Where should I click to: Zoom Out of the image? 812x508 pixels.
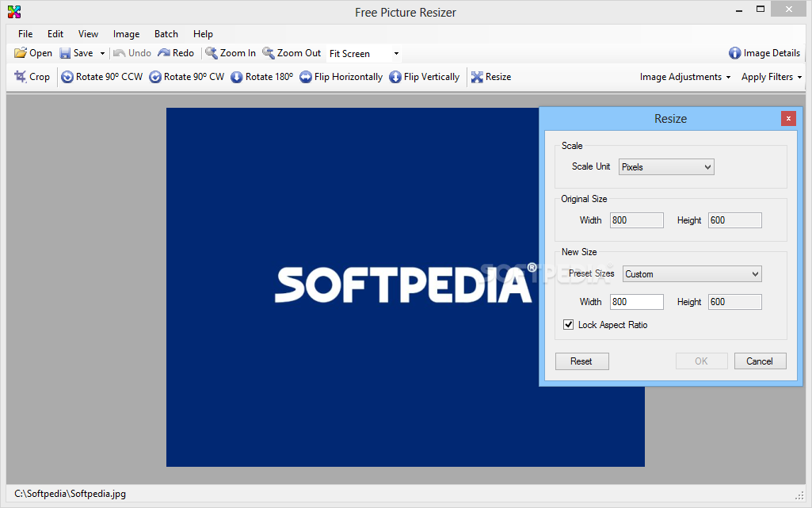point(292,53)
